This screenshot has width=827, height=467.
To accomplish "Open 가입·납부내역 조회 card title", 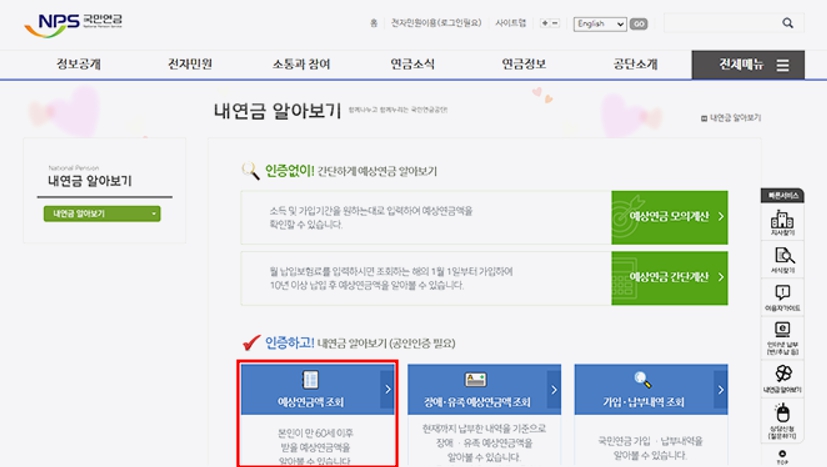I will (643, 402).
